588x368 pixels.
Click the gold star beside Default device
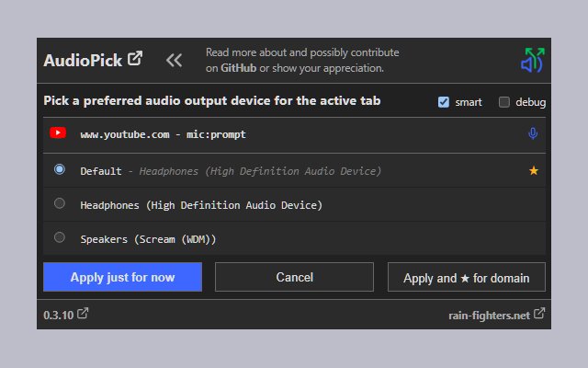tap(533, 170)
